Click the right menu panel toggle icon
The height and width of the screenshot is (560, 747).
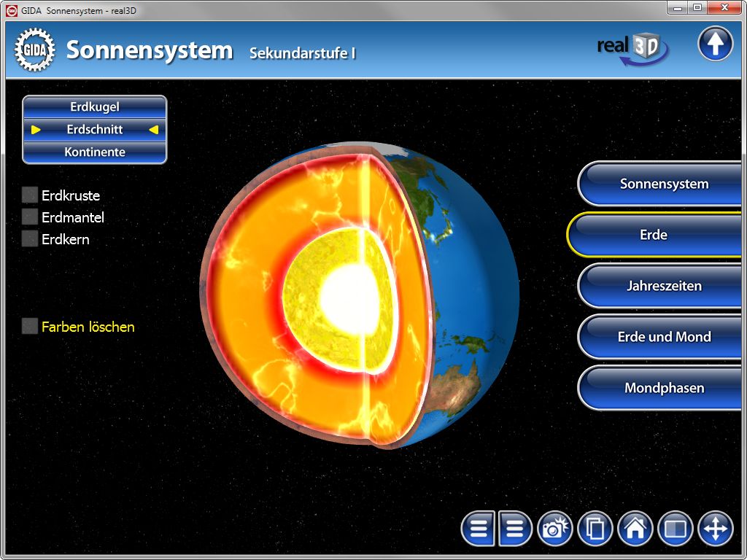click(516, 529)
